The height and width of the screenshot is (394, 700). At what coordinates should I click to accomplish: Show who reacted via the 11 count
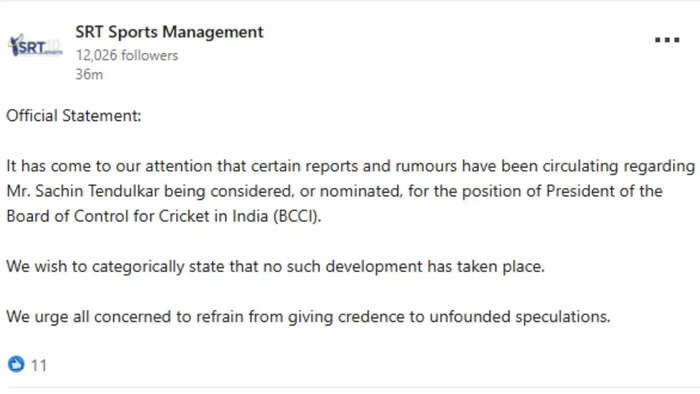(x=38, y=365)
